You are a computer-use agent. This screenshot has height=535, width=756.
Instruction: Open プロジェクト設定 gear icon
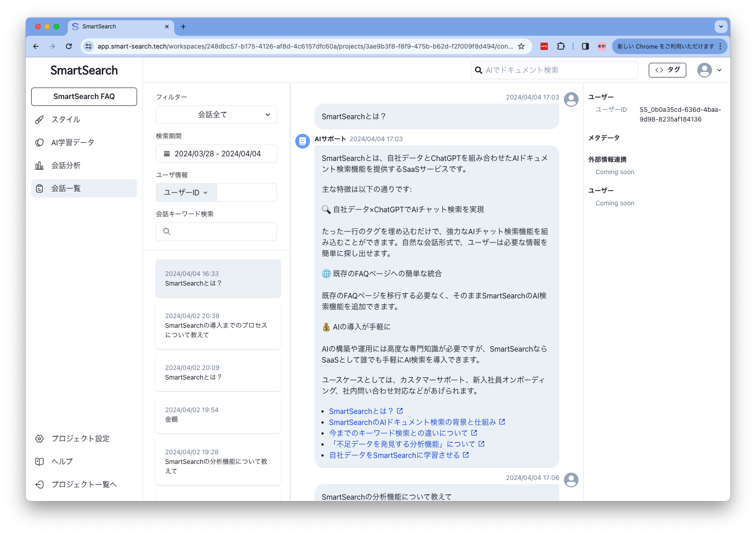(x=40, y=439)
